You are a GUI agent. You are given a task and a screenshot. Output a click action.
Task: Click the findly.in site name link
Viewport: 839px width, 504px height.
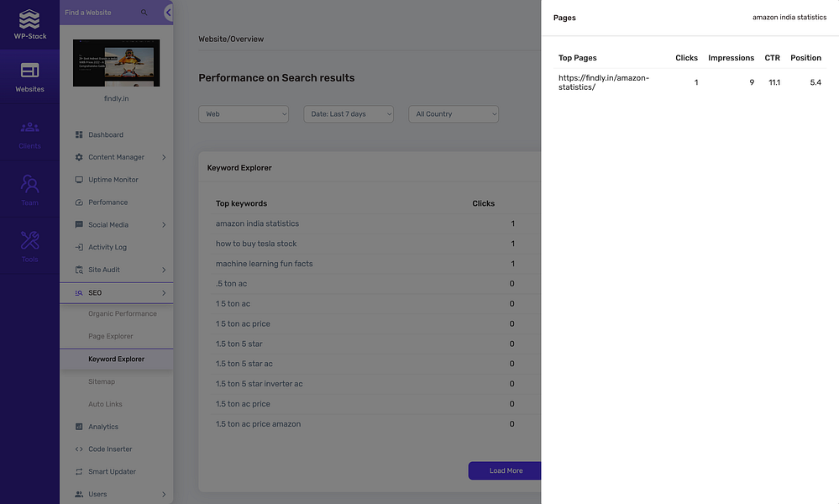(x=116, y=98)
